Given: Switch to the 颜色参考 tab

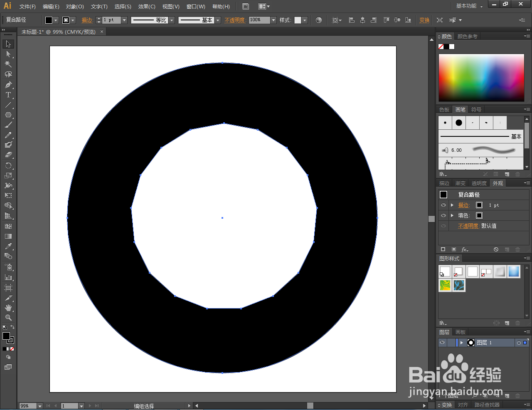Looking at the screenshot, I should [468, 37].
